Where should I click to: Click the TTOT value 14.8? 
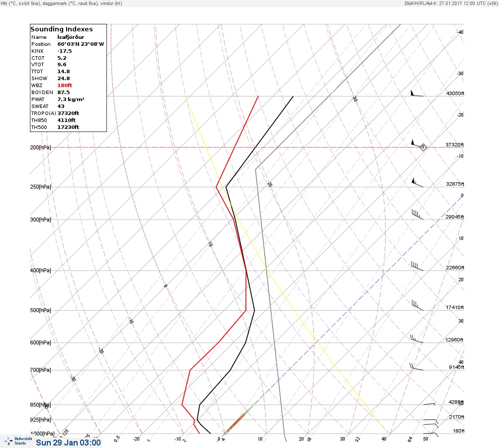(63, 72)
